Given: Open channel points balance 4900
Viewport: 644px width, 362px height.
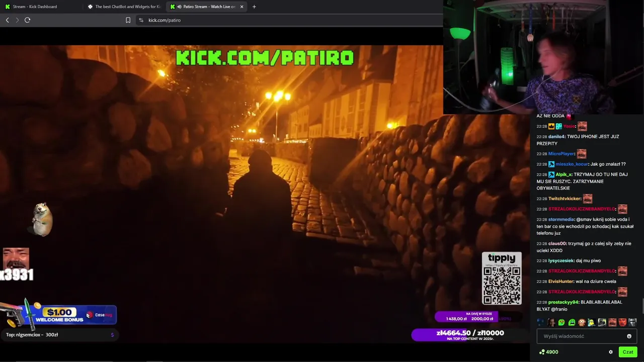Looking at the screenshot, I should (x=548, y=352).
